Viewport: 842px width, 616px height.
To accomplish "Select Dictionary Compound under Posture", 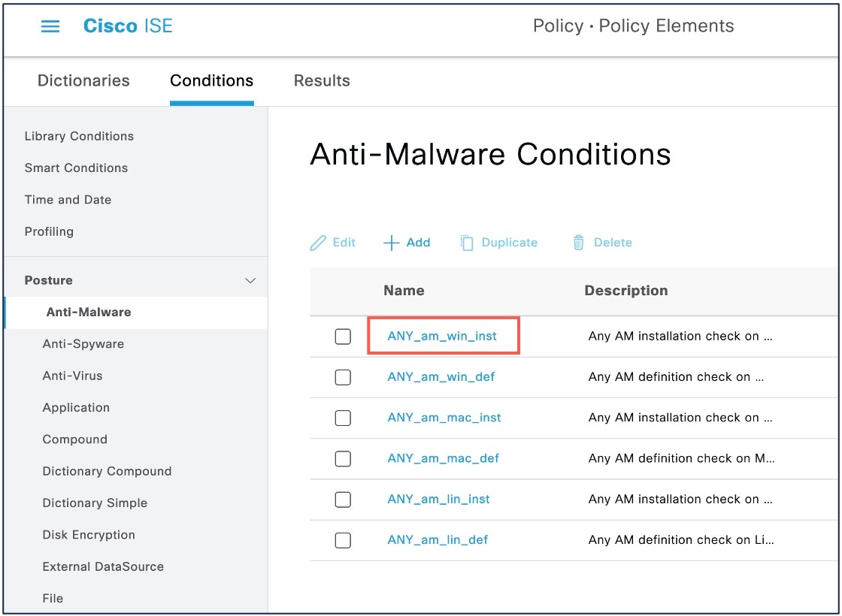I will [x=107, y=471].
